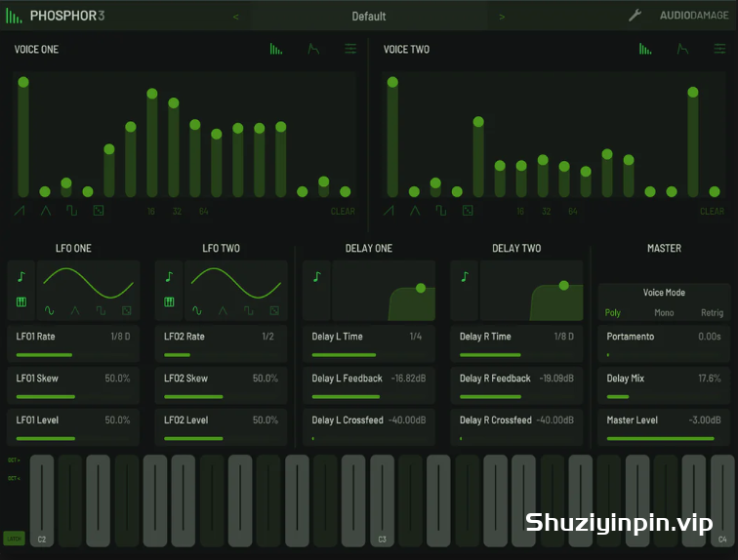The height and width of the screenshot is (560, 738).
Task: Set Voice Two to 16 partials
Action: pos(520,212)
